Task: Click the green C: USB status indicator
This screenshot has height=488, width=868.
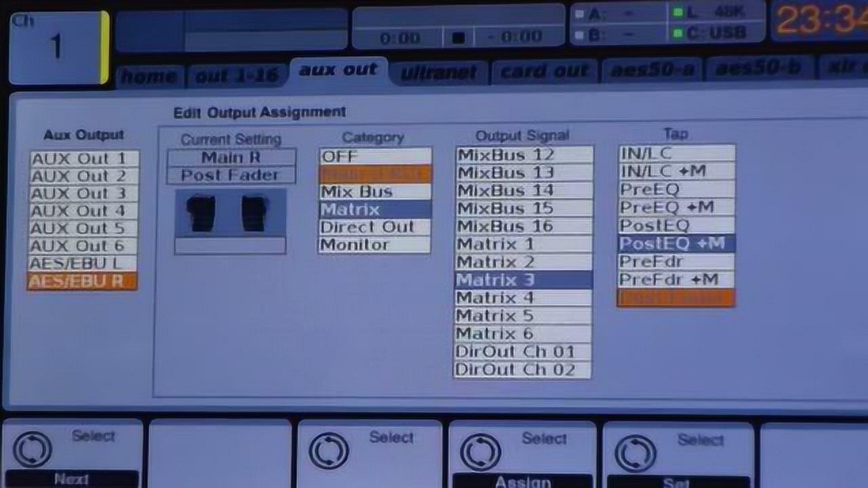Action: [x=677, y=33]
